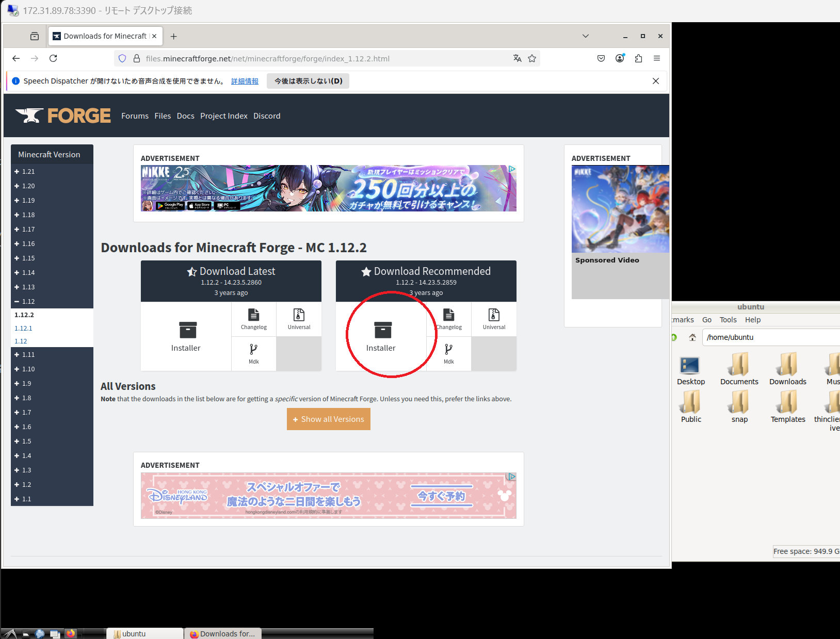Click the Firefox icon in the taskbar

[71, 634]
